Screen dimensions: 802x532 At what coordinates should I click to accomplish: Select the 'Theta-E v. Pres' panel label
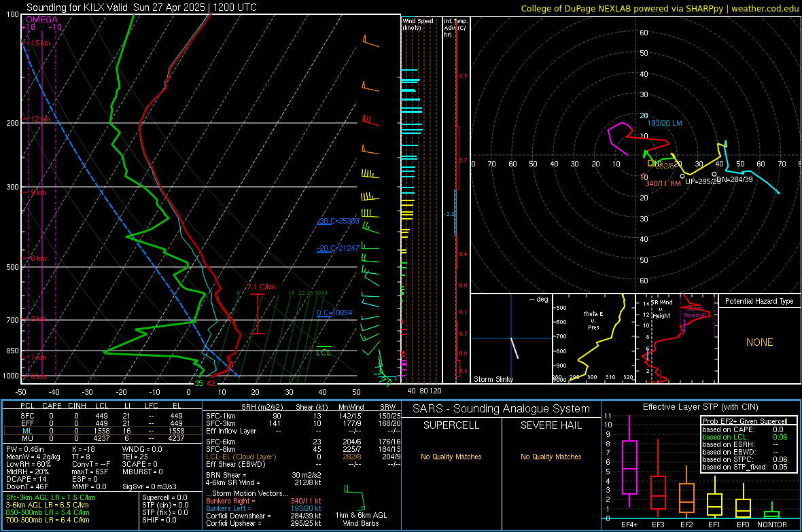click(593, 320)
